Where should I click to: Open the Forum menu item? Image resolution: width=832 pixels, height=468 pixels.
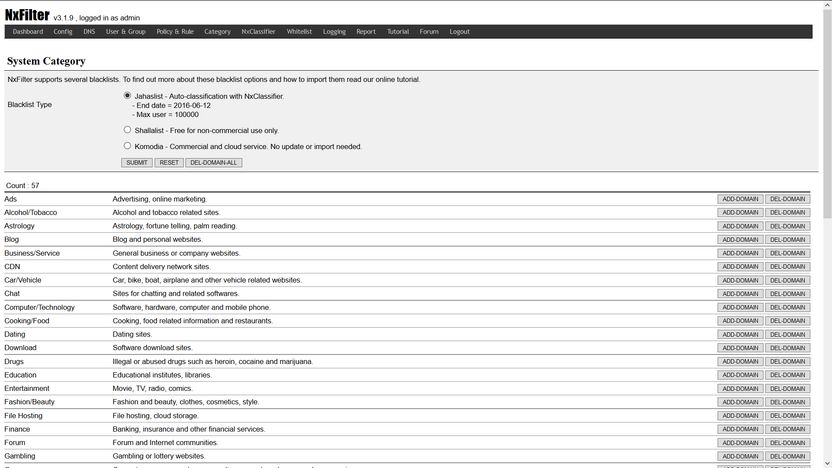tap(429, 32)
